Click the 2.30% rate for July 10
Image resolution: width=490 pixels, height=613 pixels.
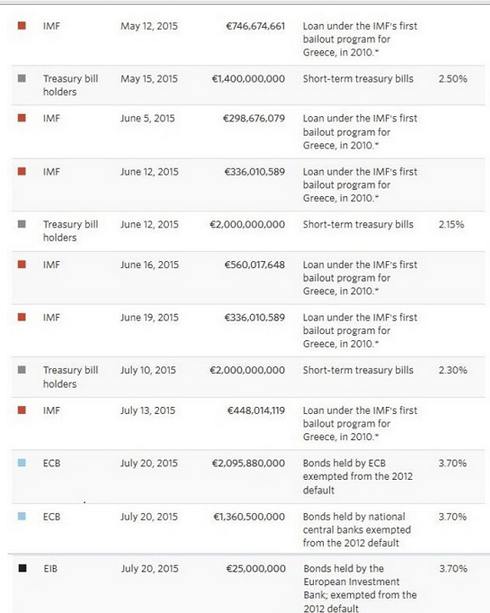click(453, 370)
